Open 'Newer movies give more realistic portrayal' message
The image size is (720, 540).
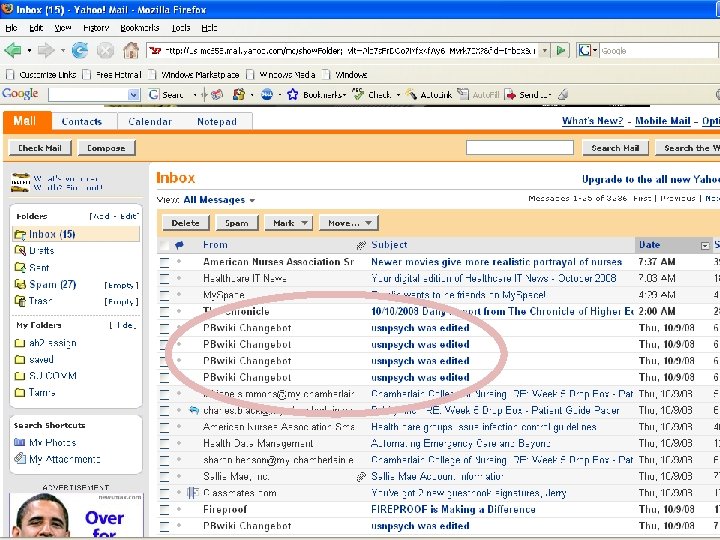[496, 262]
